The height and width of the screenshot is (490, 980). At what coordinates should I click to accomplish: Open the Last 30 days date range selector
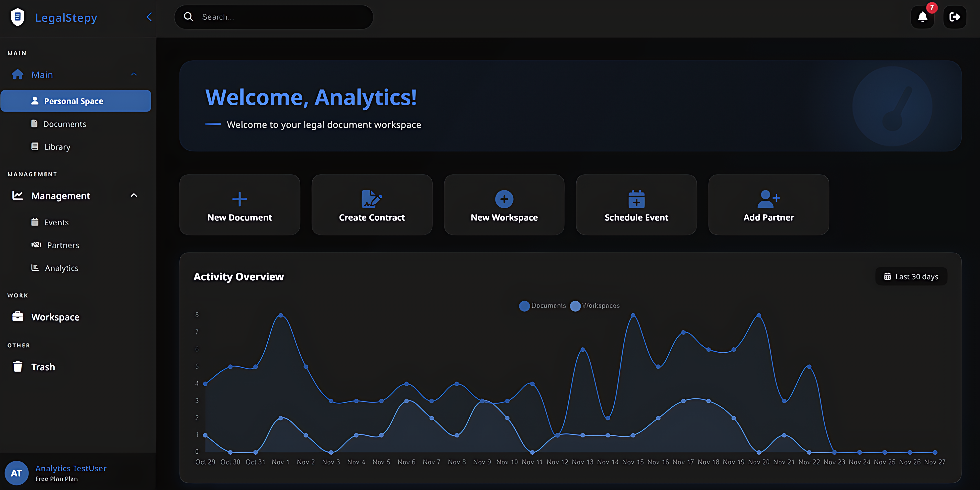pyautogui.click(x=911, y=276)
